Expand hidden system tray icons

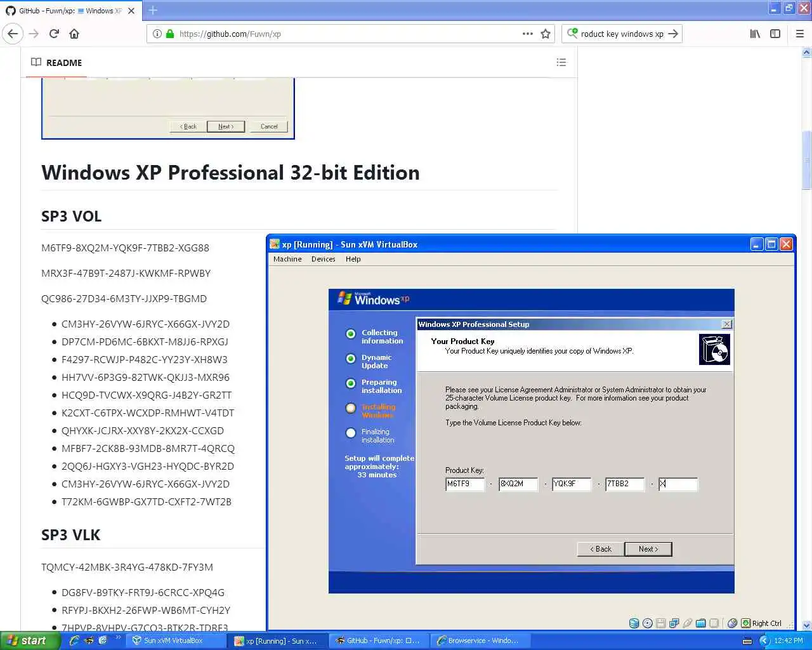point(764,640)
